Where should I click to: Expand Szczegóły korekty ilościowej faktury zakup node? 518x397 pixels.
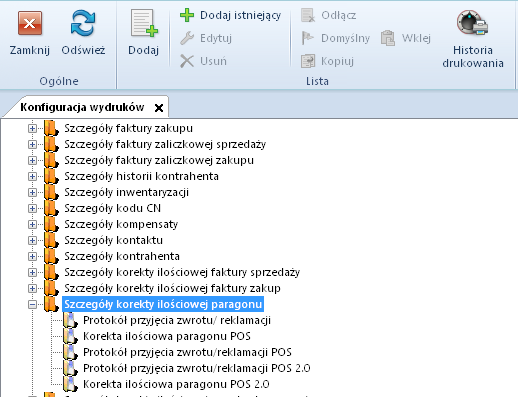point(32,288)
